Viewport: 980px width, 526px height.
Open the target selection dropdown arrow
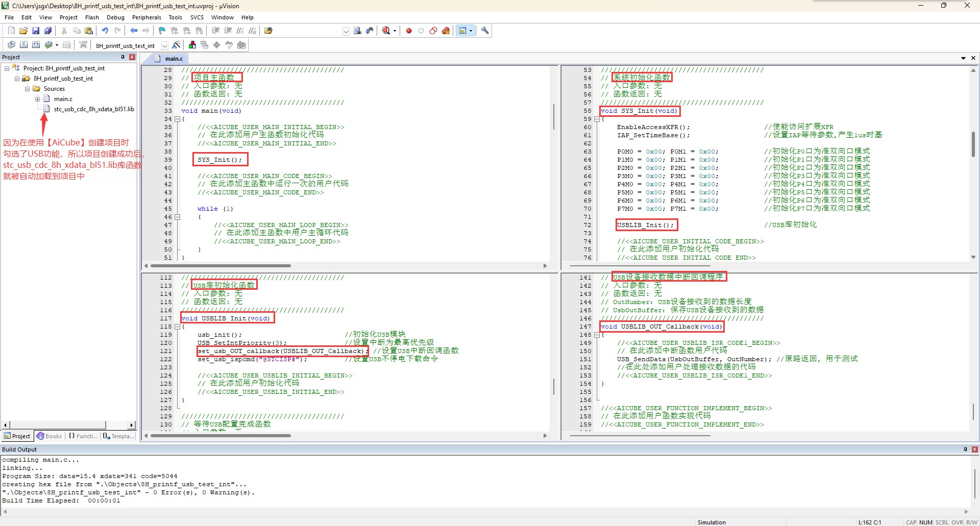165,45
